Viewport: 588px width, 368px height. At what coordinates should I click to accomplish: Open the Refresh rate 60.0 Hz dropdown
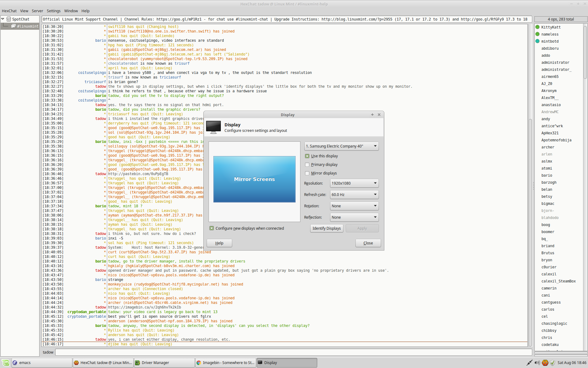coord(354,195)
